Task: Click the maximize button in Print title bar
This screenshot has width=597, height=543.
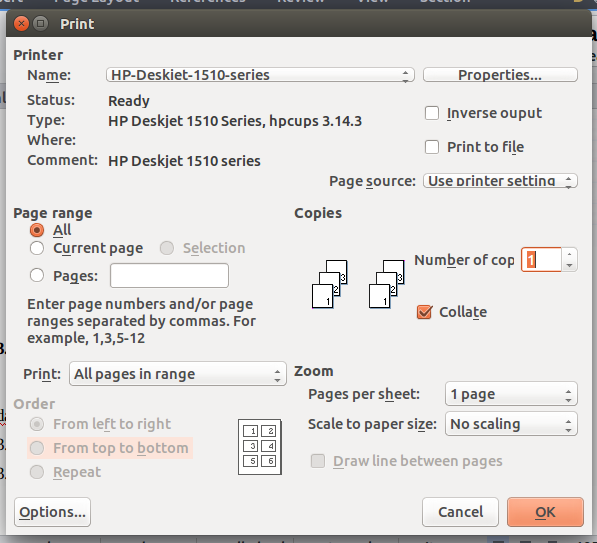Action: tap(41, 24)
